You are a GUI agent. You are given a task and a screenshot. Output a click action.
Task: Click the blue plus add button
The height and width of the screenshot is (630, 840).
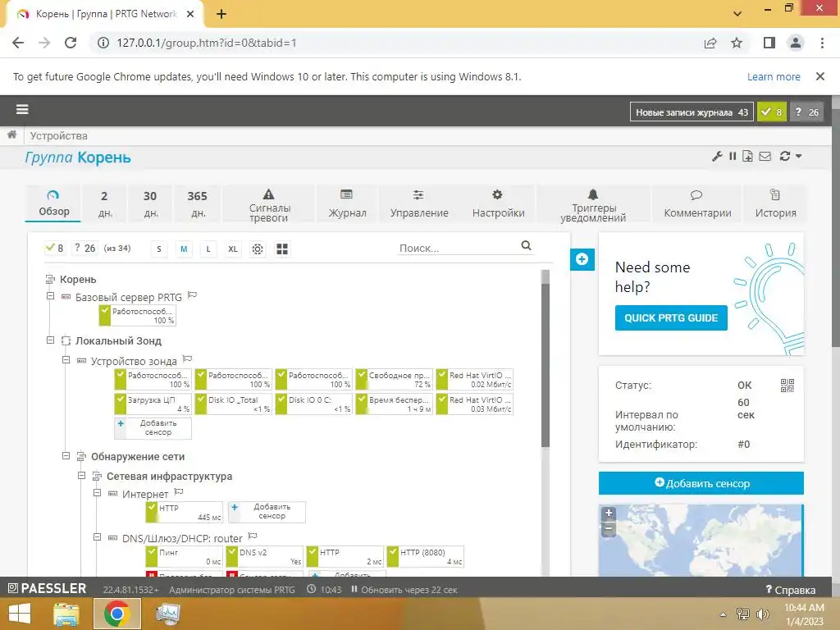582,260
